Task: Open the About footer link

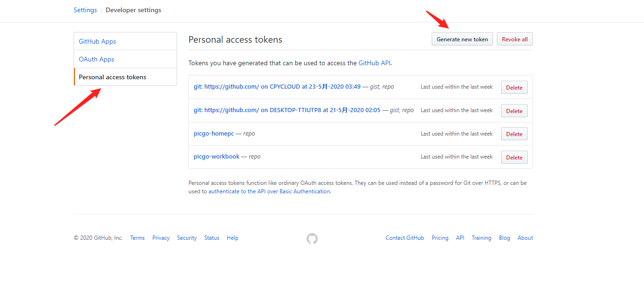Action: coord(525,238)
